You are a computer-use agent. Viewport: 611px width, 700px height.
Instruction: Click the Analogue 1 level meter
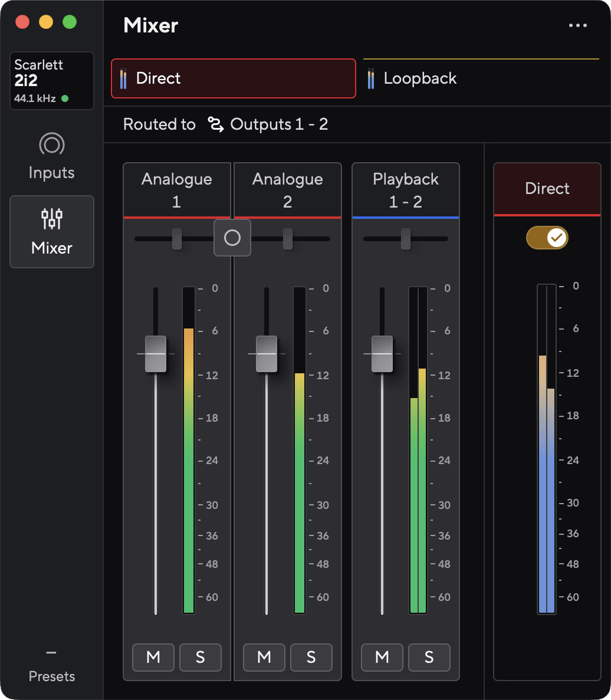[189, 450]
